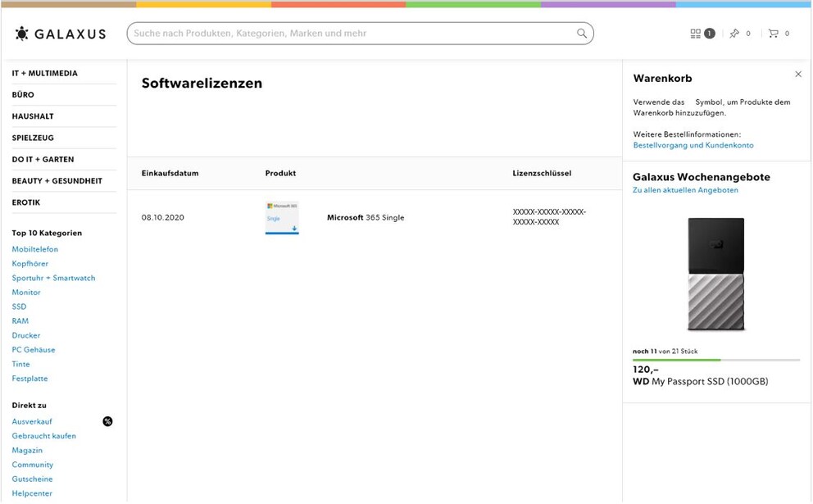Close the Warenkorb panel
The image size is (813, 504).
tap(798, 74)
